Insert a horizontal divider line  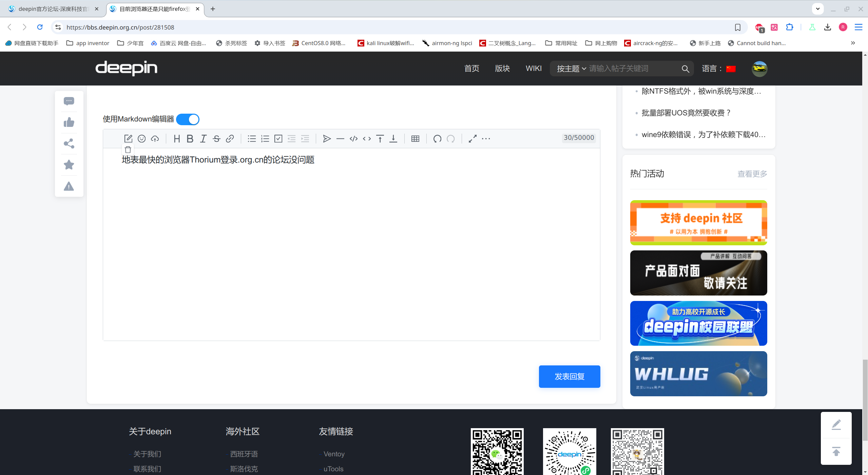click(x=340, y=138)
